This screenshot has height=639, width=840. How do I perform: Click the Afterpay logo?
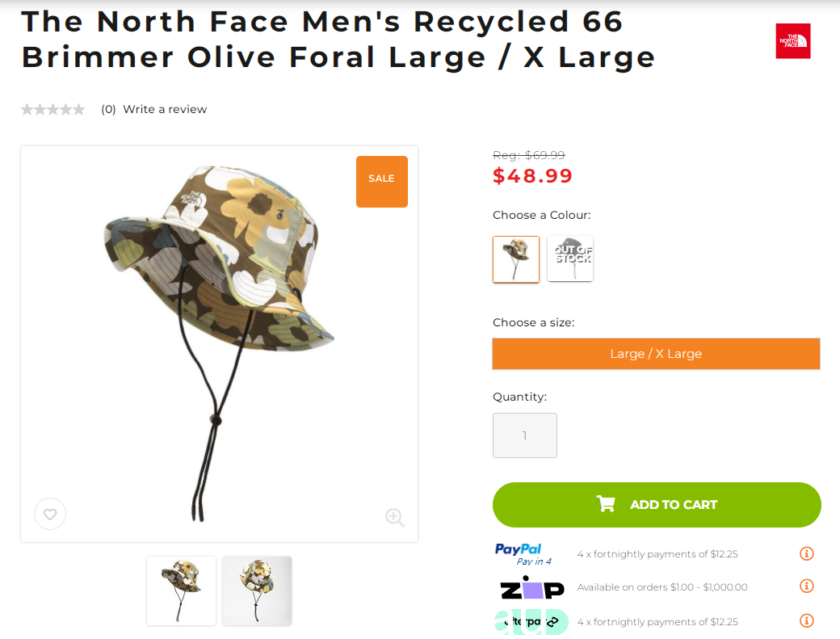pos(531,621)
